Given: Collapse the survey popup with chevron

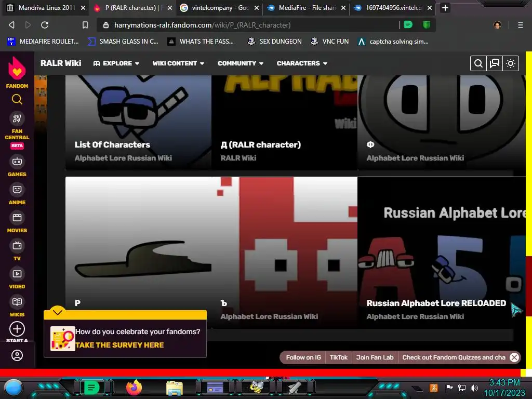Looking at the screenshot, I should [58, 312].
